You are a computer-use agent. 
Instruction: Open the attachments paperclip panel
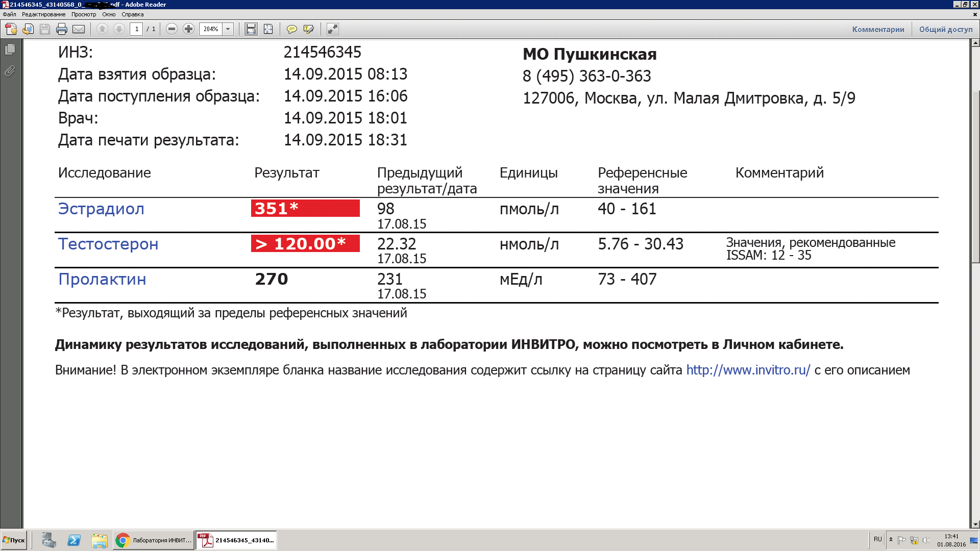10,71
